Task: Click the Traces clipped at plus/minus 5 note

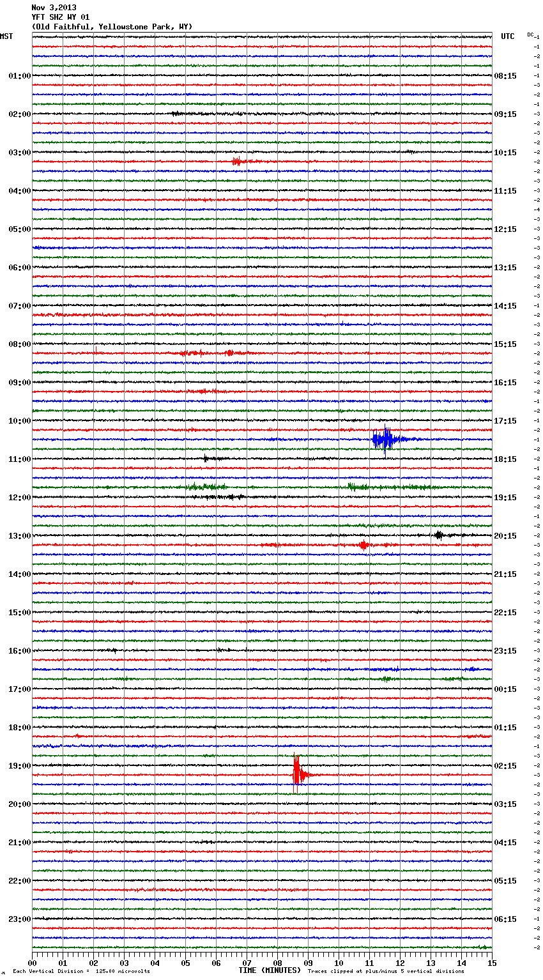Action: point(386,972)
